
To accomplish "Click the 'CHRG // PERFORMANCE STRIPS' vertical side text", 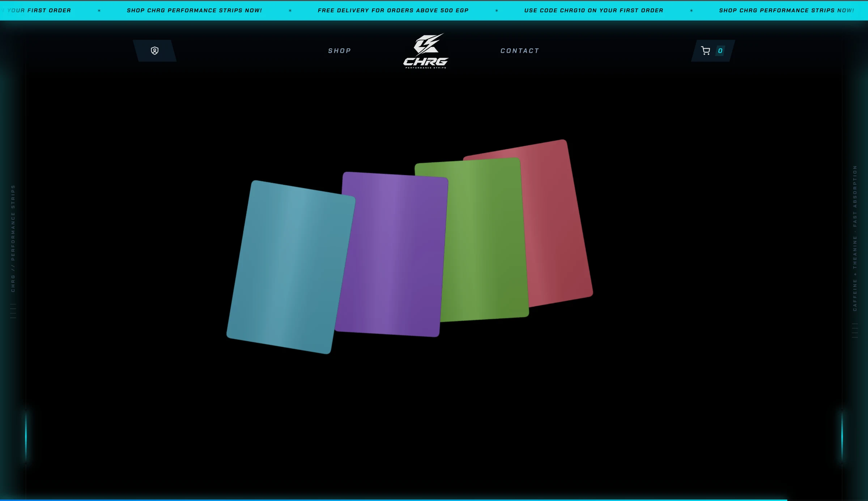I will 13,239.
